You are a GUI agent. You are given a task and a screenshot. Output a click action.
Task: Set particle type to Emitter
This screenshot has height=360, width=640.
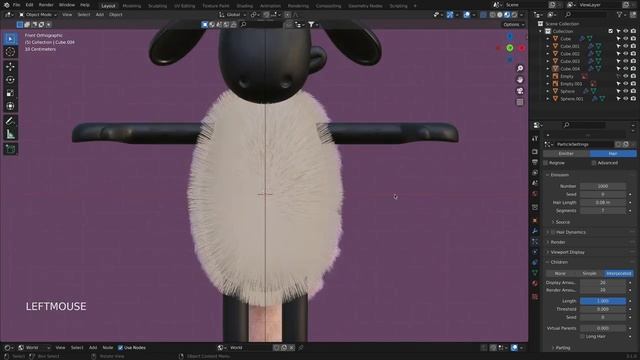tap(566, 153)
